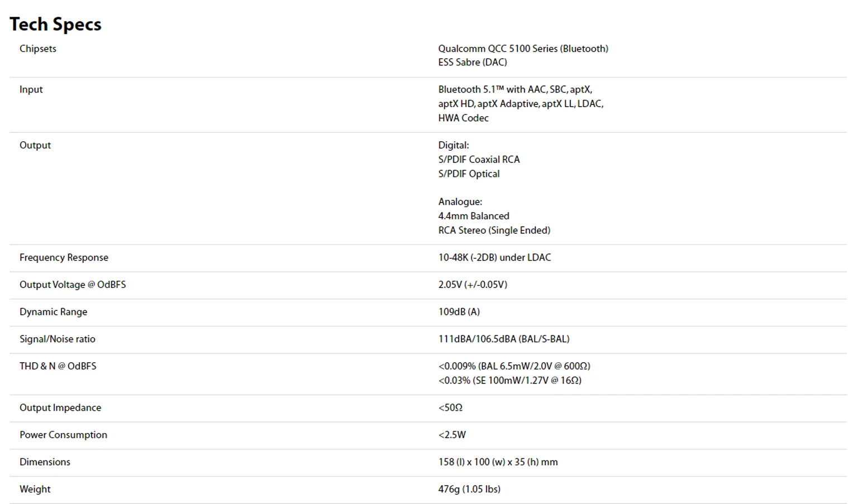Click the Output Voltage value 2.05V

[472, 285]
